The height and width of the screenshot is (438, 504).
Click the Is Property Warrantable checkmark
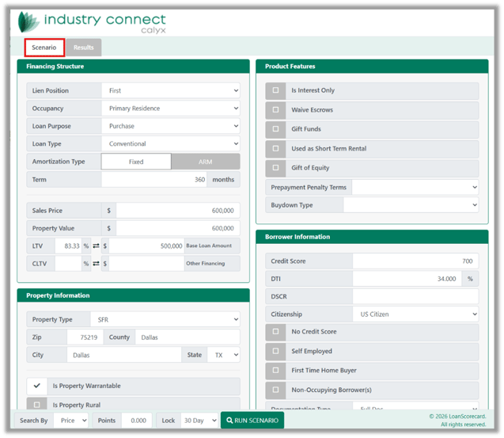(36, 386)
